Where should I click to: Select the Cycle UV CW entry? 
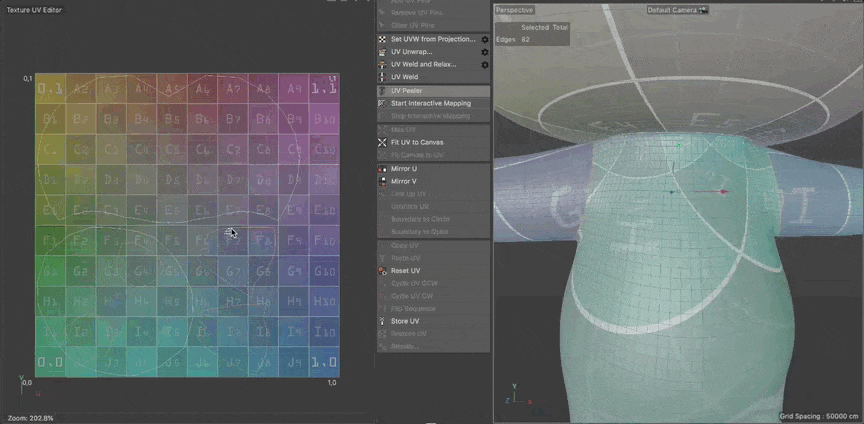434,296
